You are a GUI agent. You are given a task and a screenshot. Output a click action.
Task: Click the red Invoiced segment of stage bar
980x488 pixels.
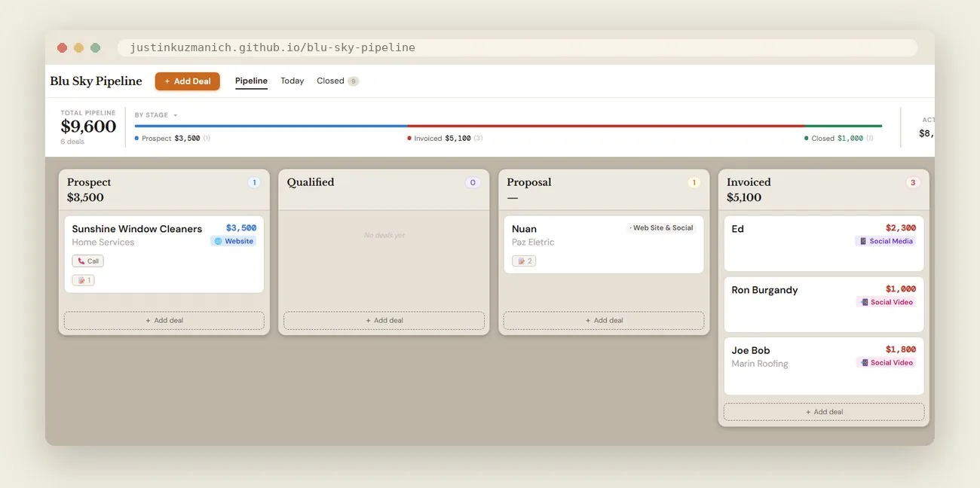point(606,126)
